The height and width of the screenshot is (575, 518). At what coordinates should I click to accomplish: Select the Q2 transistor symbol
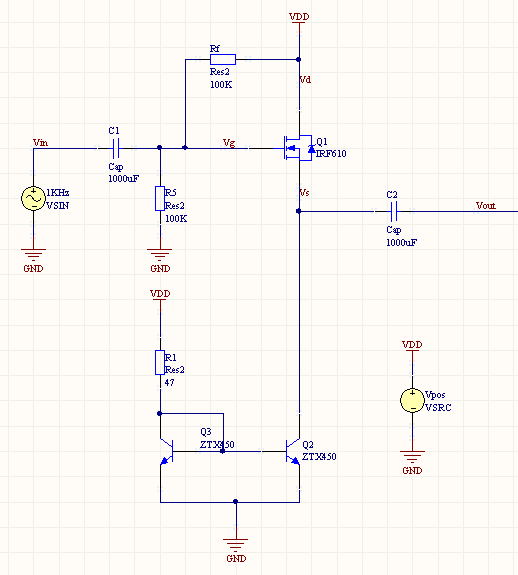click(293, 451)
